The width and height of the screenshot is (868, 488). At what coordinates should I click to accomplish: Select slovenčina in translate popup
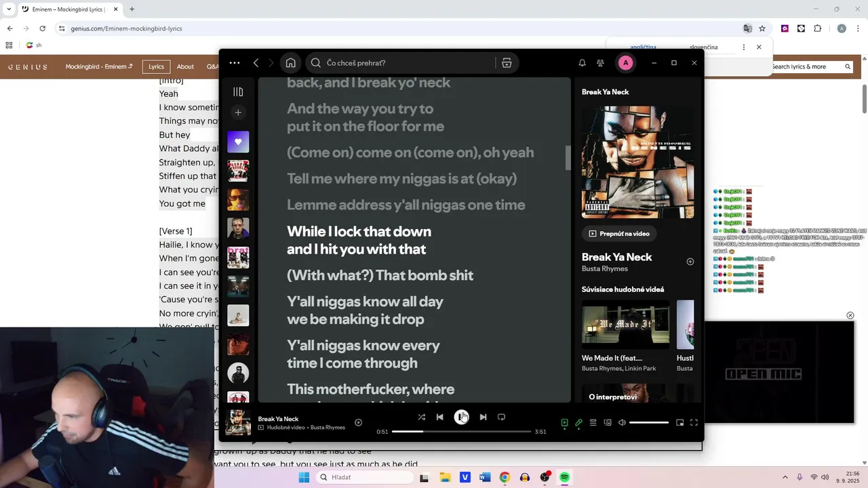tap(703, 47)
